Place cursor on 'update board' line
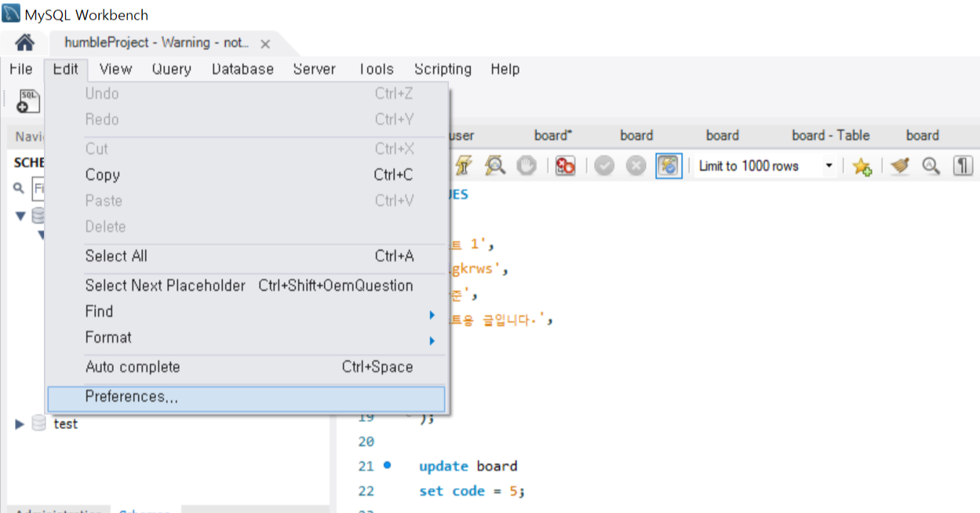 point(468,466)
